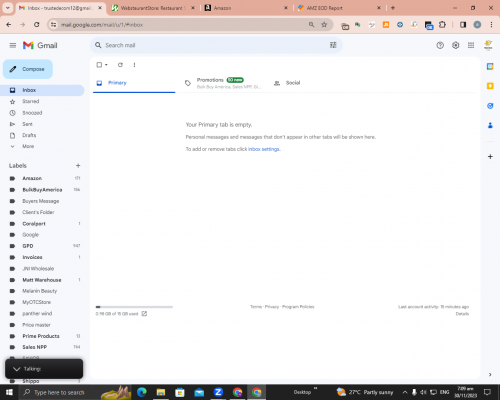
Task: Open the GPD label
Action: (28, 246)
